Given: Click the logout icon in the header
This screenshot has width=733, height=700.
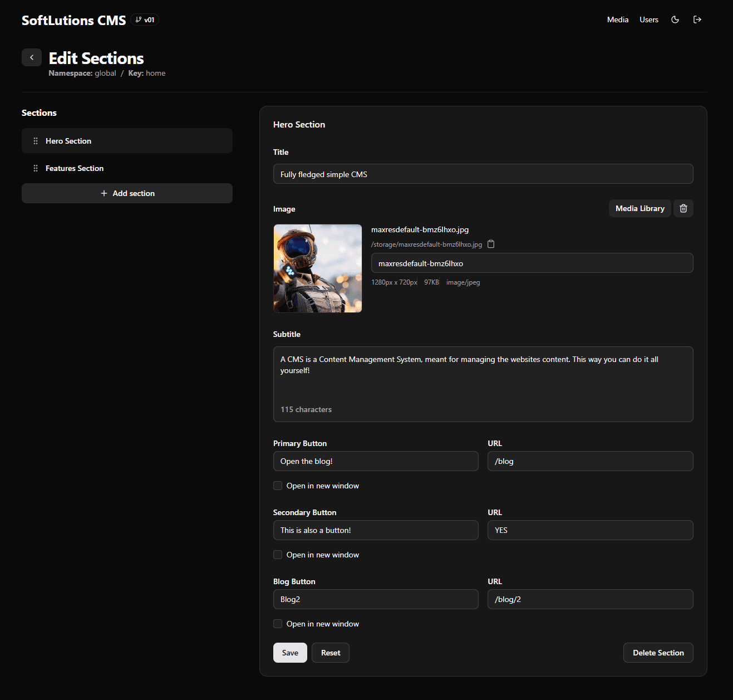Looking at the screenshot, I should click(x=697, y=19).
